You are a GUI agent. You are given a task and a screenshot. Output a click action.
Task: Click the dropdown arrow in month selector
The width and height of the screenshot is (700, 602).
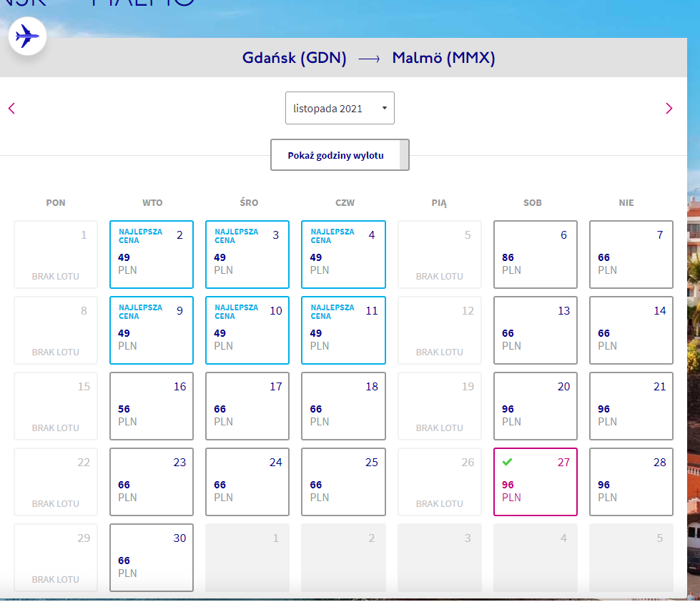385,108
